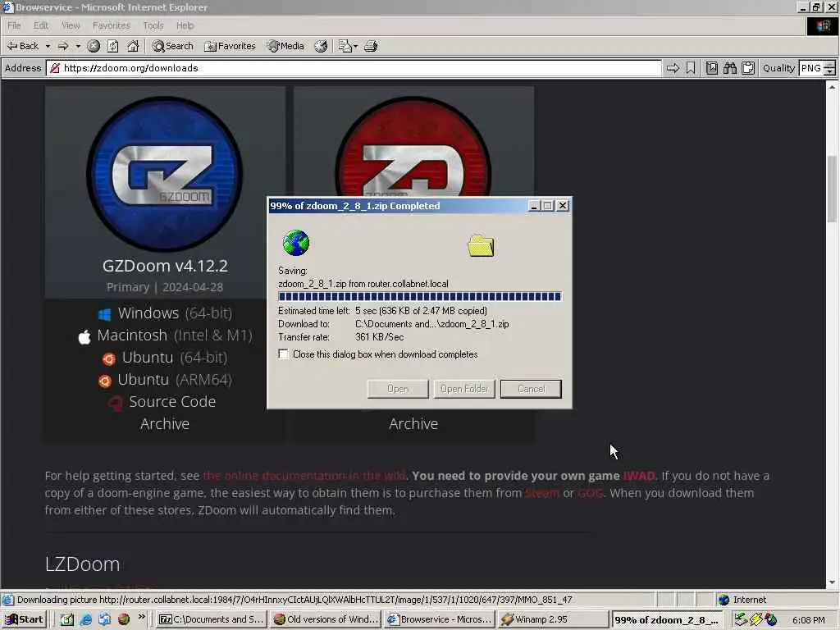Open the Back history dropdown arrow
Image resolution: width=840 pixels, height=630 pixels.
click(48, 46)
